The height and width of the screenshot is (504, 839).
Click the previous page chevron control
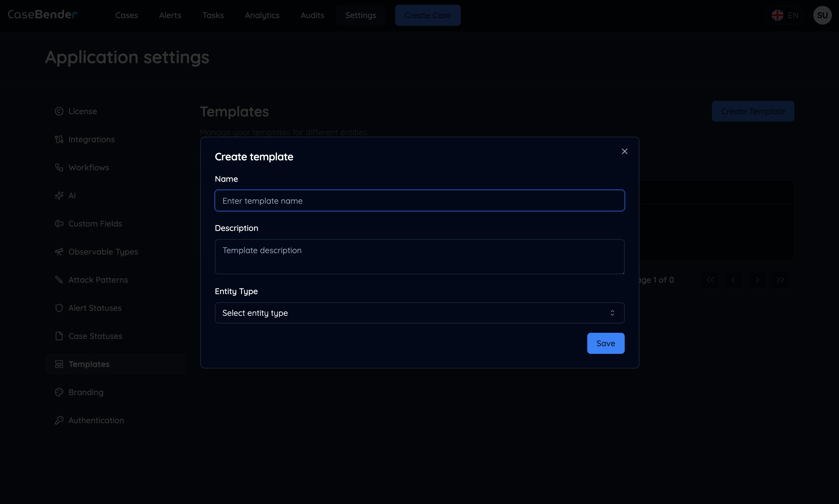point(733,280)
